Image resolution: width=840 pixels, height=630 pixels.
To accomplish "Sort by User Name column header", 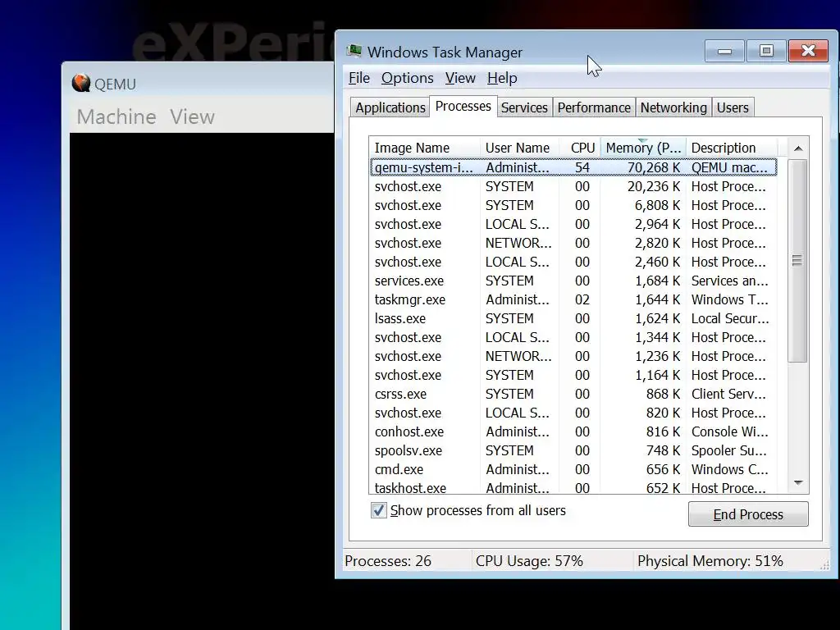I will tap(518, 148).
